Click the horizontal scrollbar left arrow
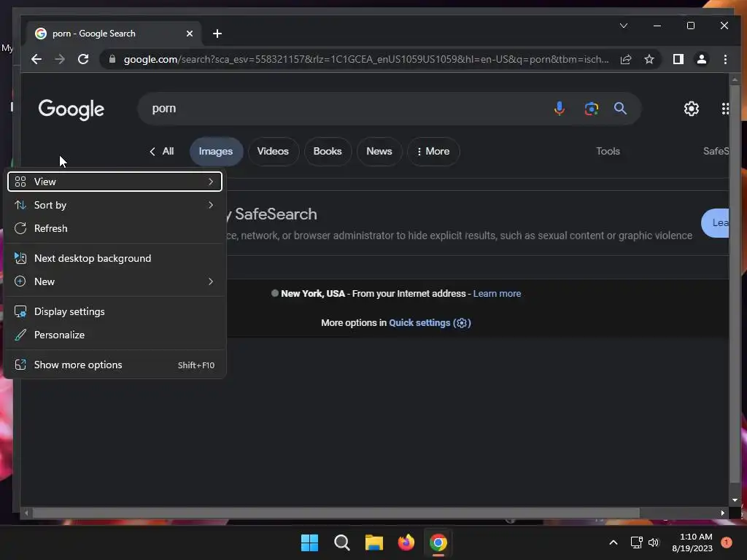 [x=26, y=513]
